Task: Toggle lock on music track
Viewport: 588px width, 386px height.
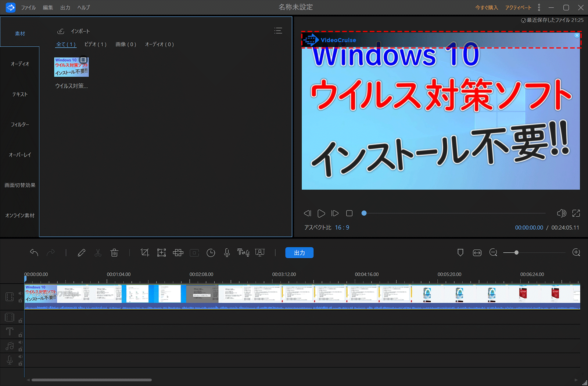Action: (21, 349)
